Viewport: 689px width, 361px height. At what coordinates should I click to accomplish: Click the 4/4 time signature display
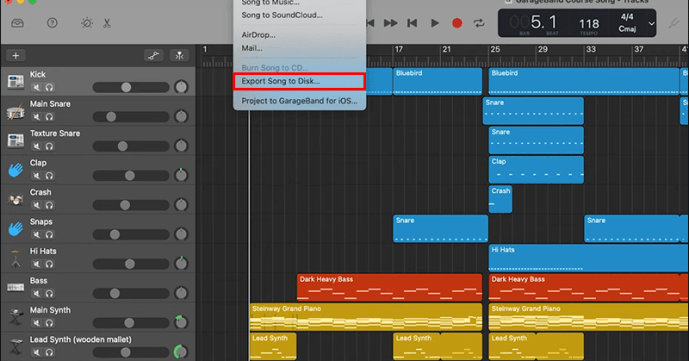point(627,17)
